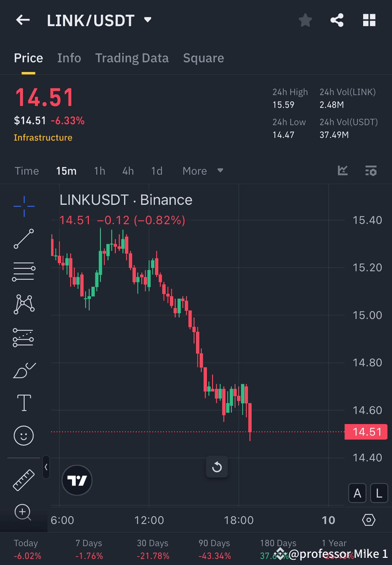Image resolution: width=392 pixels, height=565 pixels.
Task: Toggle auto scale with the A button
Action: tap(357, 493)
